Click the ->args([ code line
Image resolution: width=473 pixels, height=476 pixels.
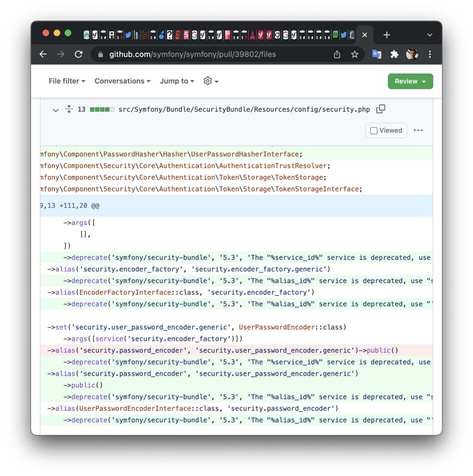pyautogui.click(x=236, y=222)
